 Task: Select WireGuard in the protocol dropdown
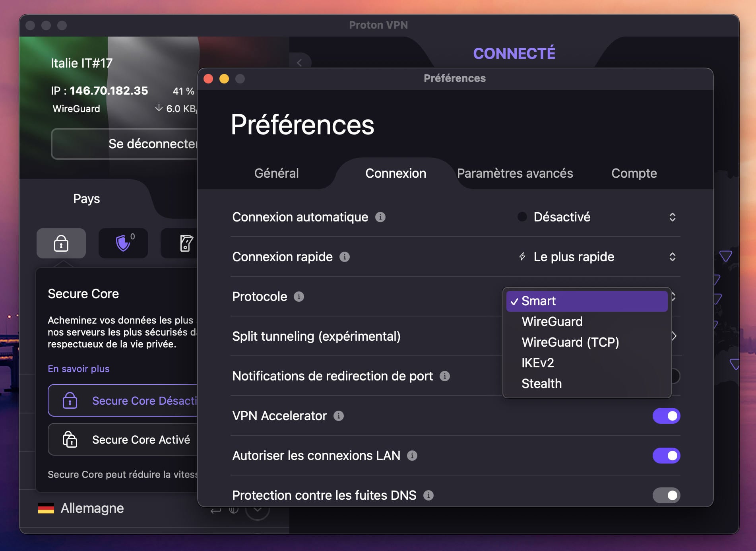[552, 321]
